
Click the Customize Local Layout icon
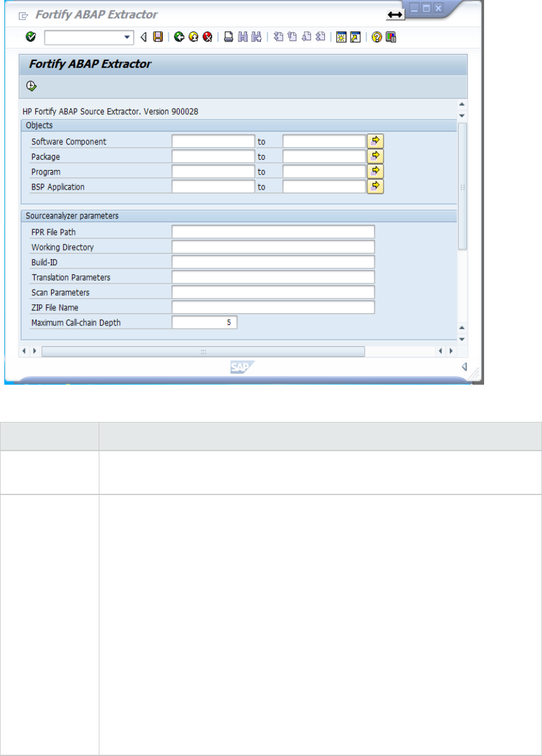[x=391, y=37]
